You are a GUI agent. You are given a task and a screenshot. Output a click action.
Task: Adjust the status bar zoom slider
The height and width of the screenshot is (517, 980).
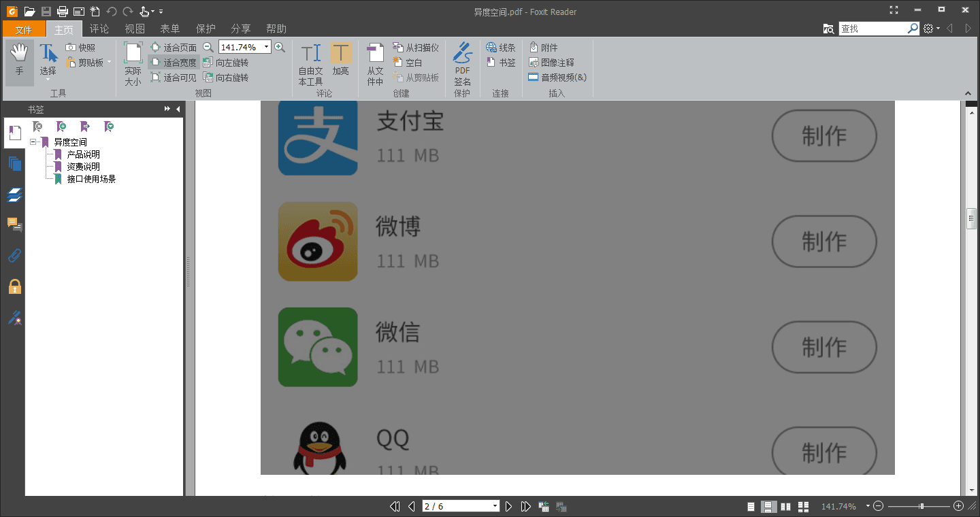[921, 506]
